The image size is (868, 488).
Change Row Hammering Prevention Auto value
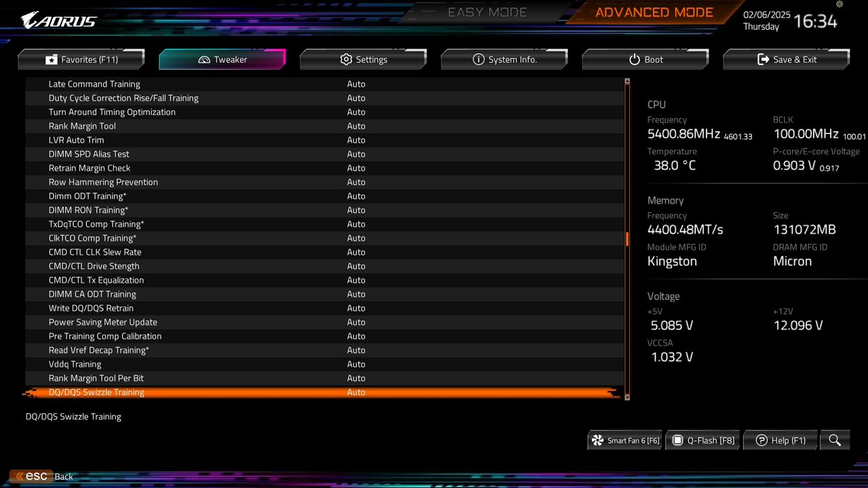point(356,182)
